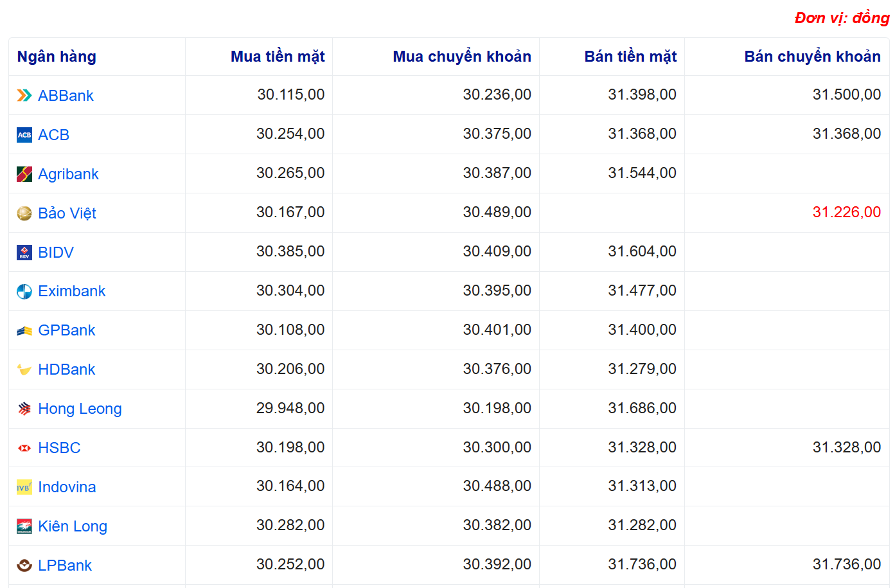The height and width of the screenshot is (588, 895).
Task: Click the Indovina logo icon
Action: 24,487
